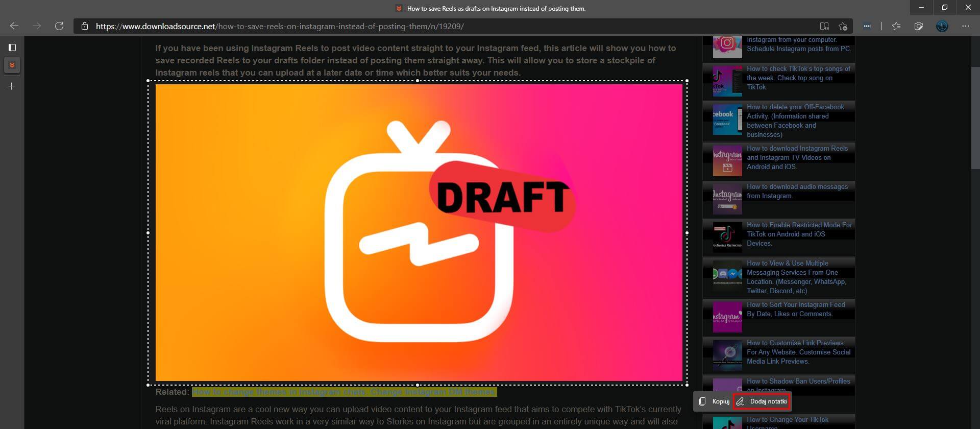This screenshot has width=980, height=429.
Task: Click the TikTok top songs article thumbnail
Action: click(727, 81)
